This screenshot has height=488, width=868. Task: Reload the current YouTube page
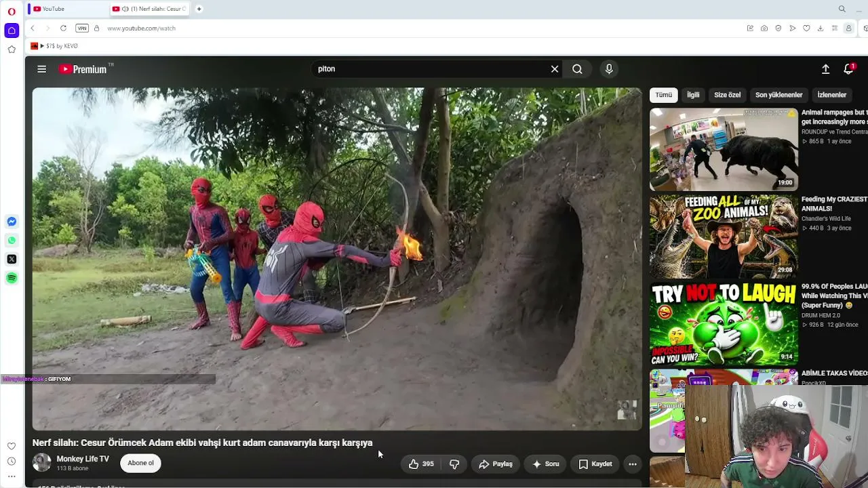tap(63, 28)
